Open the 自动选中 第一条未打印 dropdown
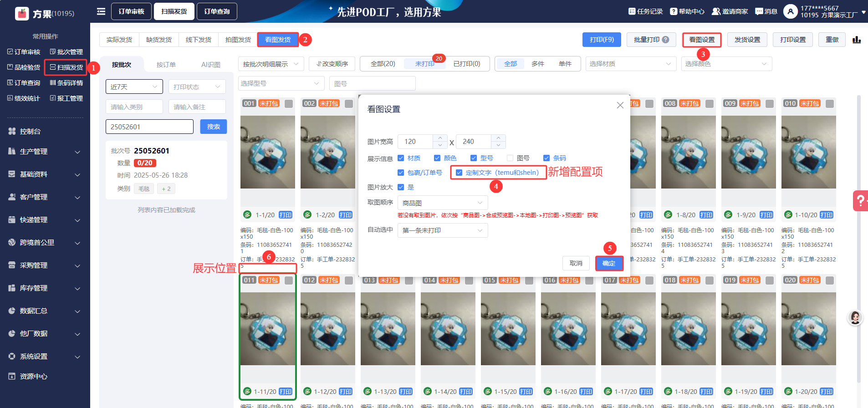 pyautogui.click(x=443, y=230)
